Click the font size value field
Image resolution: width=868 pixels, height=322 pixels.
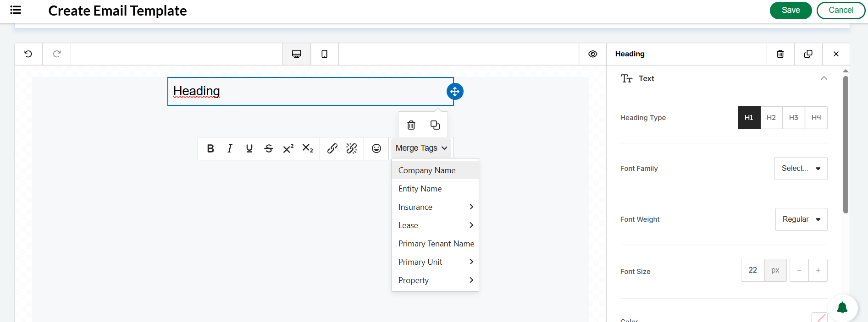pos(753,270)
